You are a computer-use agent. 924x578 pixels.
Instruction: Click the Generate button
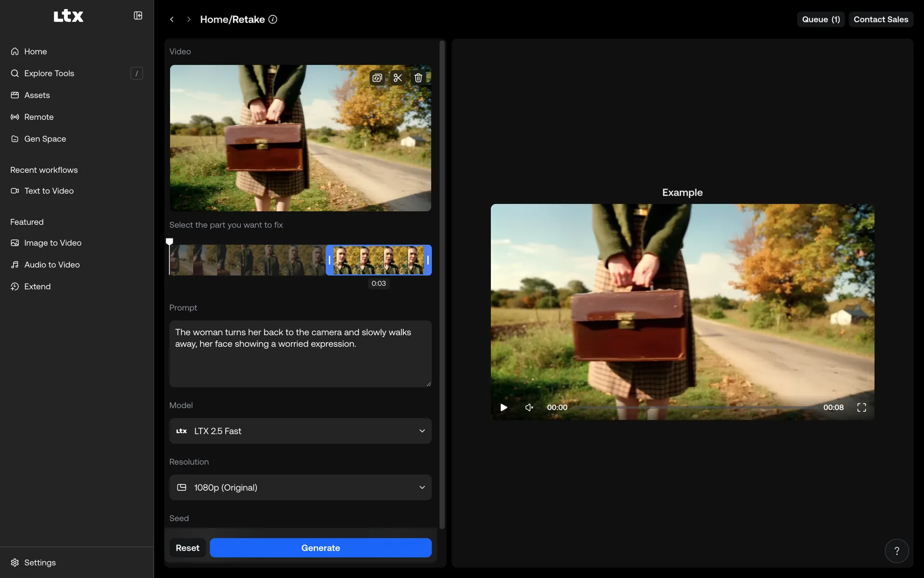pyautogui.click(x=321, y=548)
